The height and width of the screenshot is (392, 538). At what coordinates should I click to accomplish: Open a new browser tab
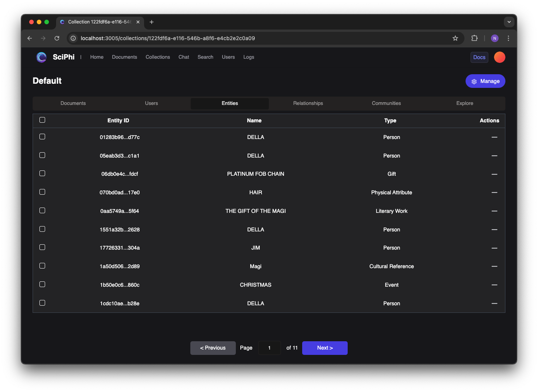pos(152,22)
